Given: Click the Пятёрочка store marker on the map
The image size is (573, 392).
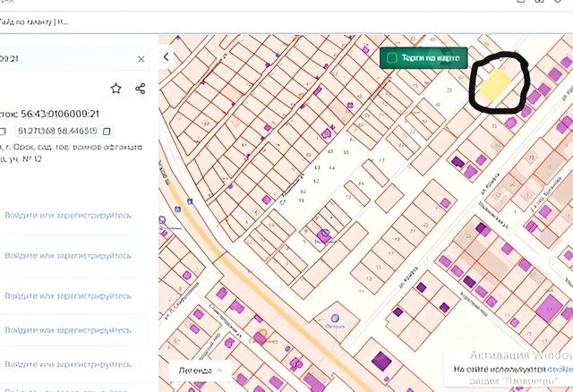Looking at the screenshot, I should [336, 318].
